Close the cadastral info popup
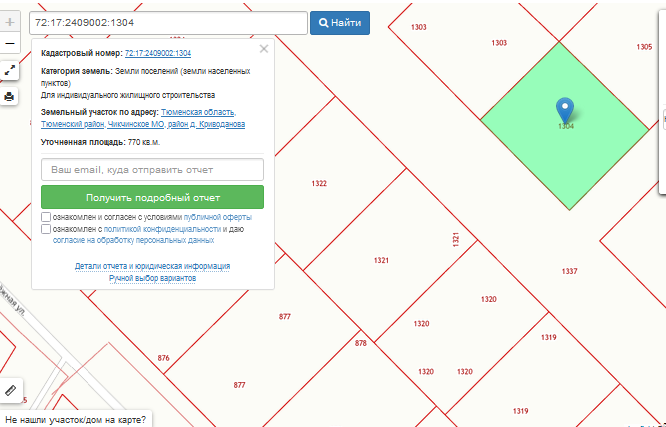Viewport: 666px width, 427px height. coord(264,48)
